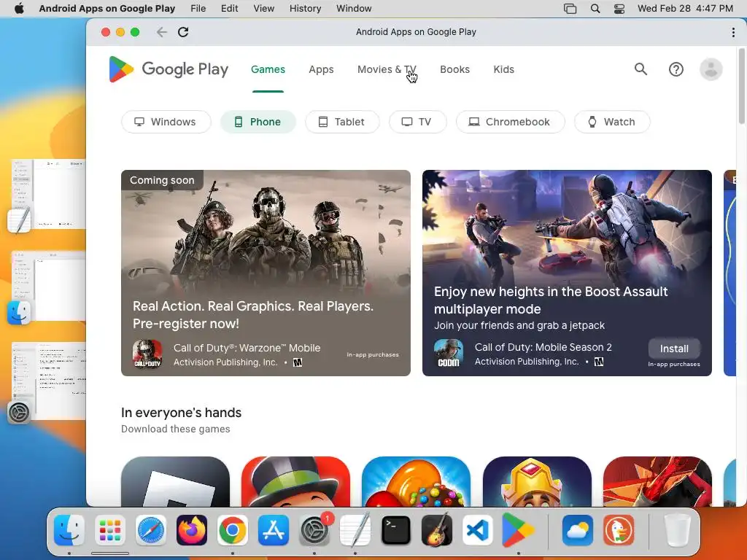Open the Apple menu
The image size is (747, 560).
pos(19,9)
